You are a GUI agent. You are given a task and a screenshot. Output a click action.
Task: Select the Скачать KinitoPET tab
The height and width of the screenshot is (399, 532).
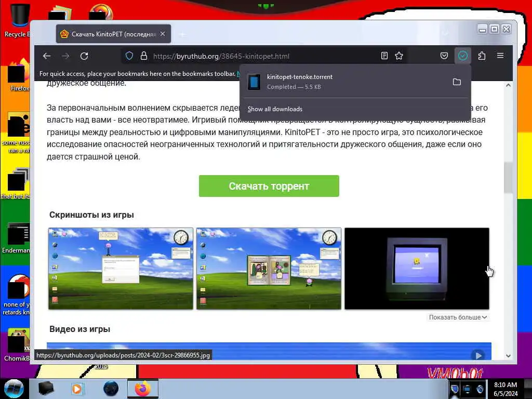(x=113, y=34)
